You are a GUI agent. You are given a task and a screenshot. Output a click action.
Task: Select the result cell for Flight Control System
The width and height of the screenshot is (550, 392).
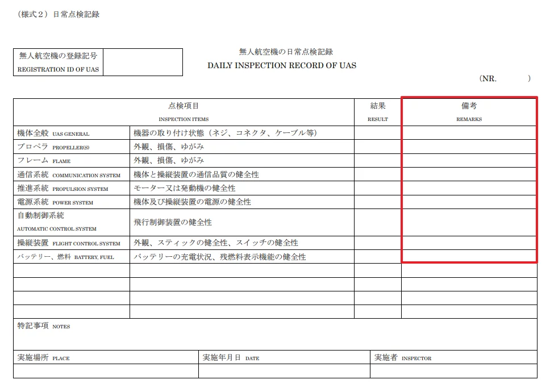click(377, 243)
